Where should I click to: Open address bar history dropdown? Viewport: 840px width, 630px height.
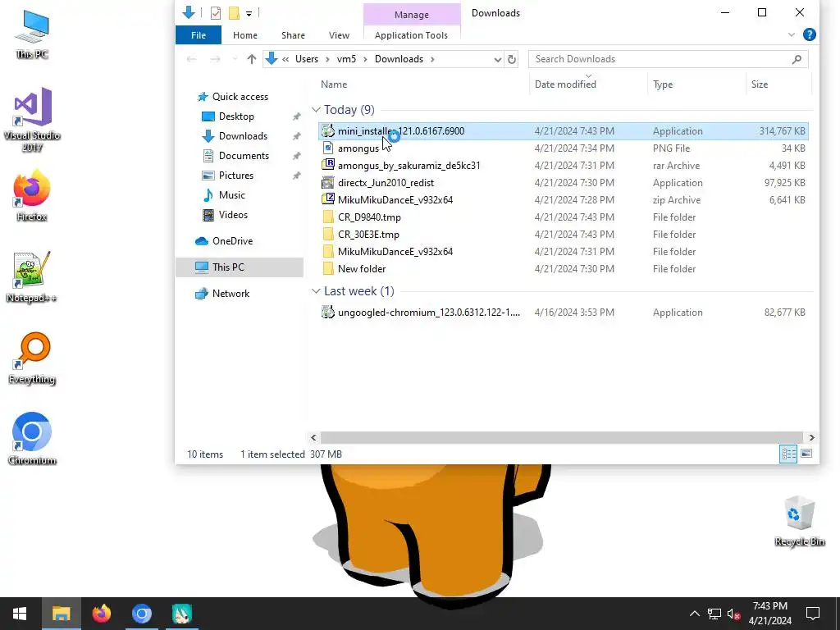coord(498,59)
